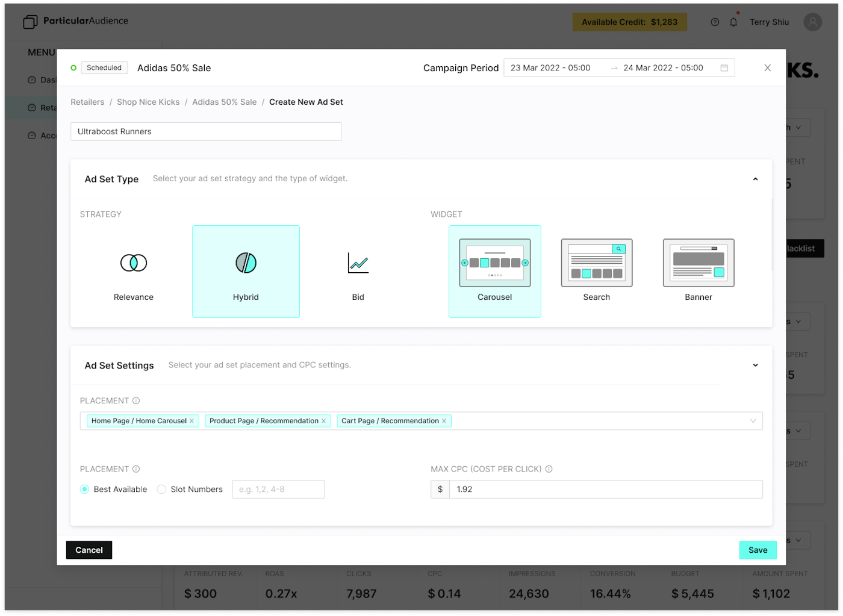Select the Slot Numbers radio button
Viewport: 843px width, 616px height.
tap(161, 490)
